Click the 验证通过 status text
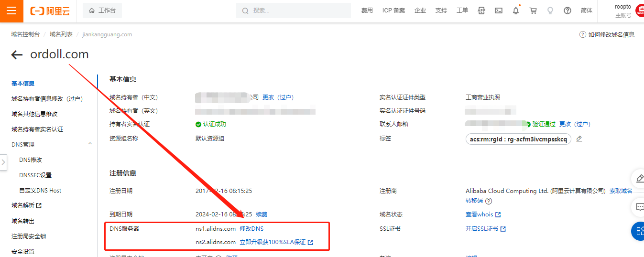 tap(544, 124)
